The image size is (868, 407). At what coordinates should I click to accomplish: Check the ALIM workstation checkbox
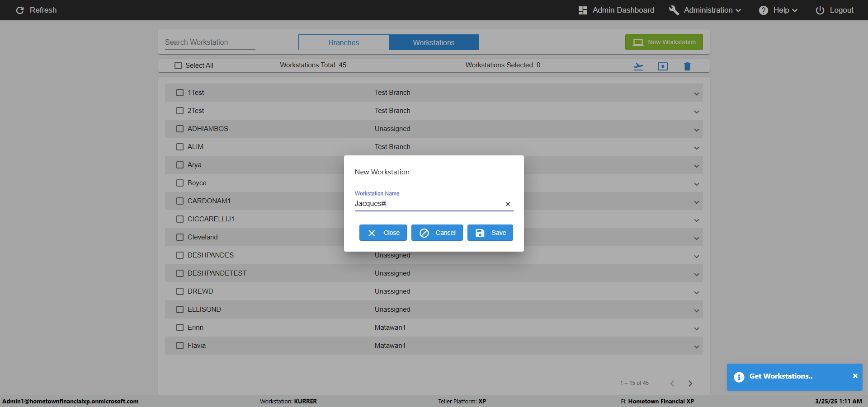coord(180,147)
